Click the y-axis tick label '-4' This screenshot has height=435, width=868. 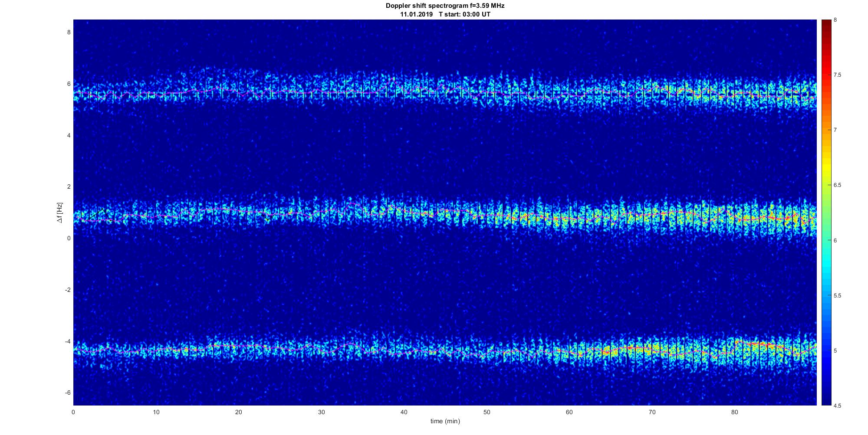[x=68, y=341]
